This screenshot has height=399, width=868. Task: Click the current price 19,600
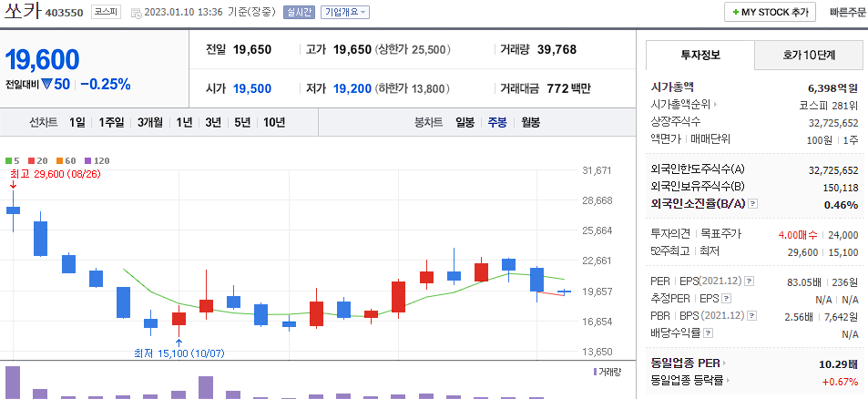43,60
